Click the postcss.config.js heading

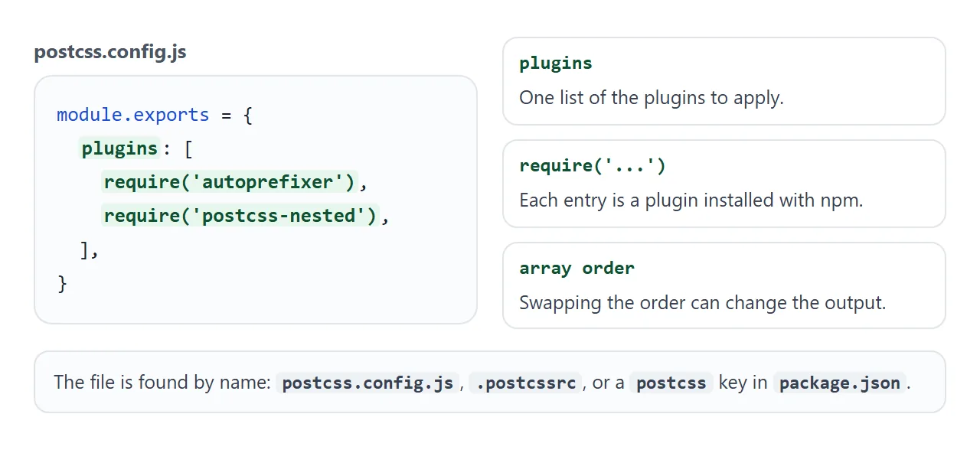(x=110, y=52)
